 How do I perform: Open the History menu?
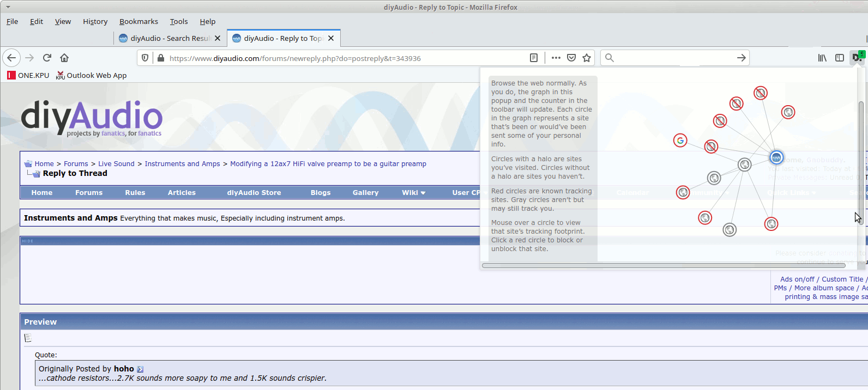pyautogui.click(x=95, y=21)
